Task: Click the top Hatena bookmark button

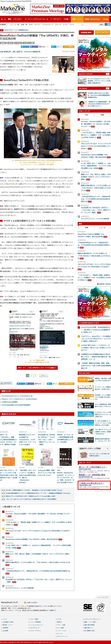Action: [53, 47]
